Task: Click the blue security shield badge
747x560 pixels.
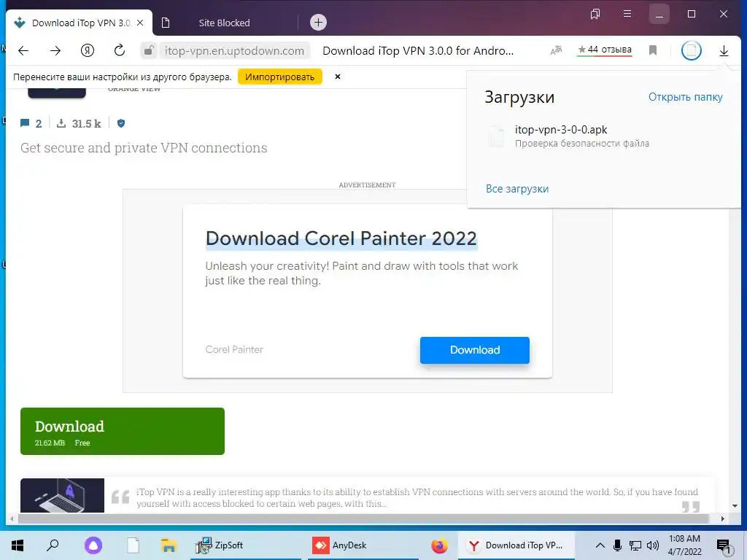Action: point(121,124)
